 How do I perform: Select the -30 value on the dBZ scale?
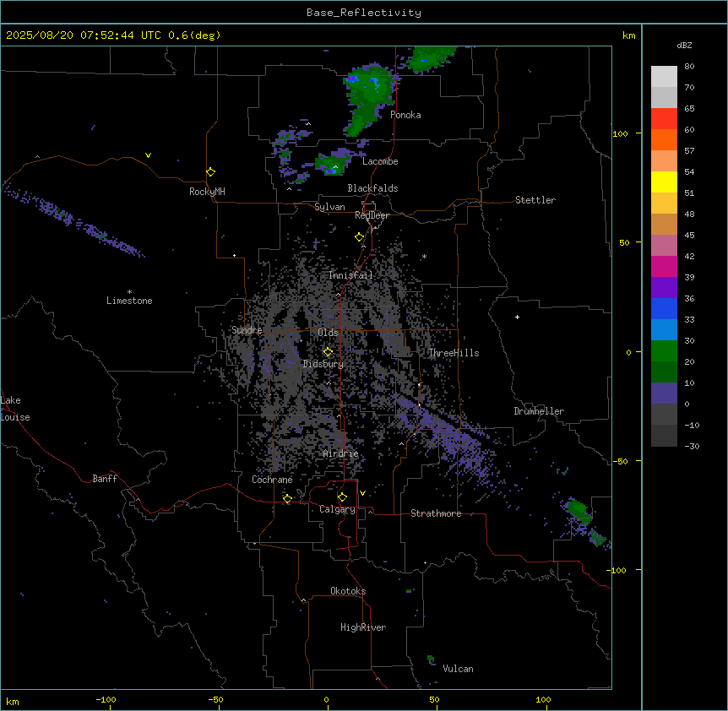click(692, 446)
